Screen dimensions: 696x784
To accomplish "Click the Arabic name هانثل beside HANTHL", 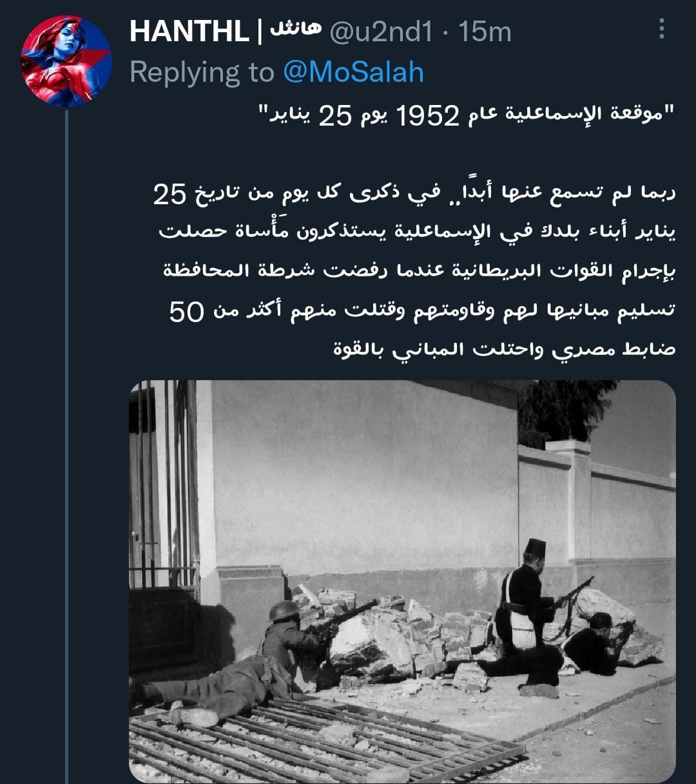I will click(x=294, y=30).
